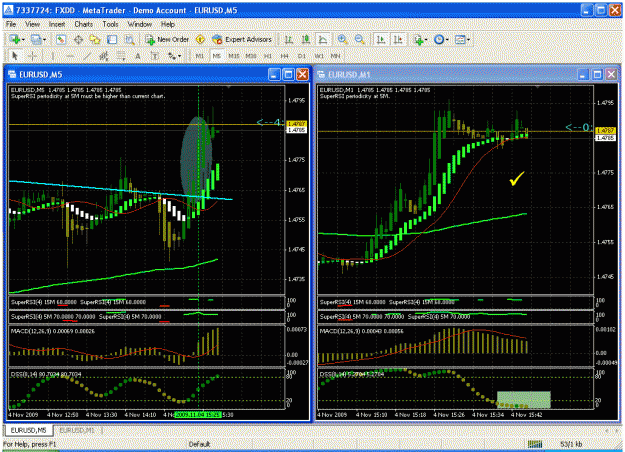Screen dimensions: 625x452
Task: Toggle the Navigator folder-star icon
Action: point(95,39)
